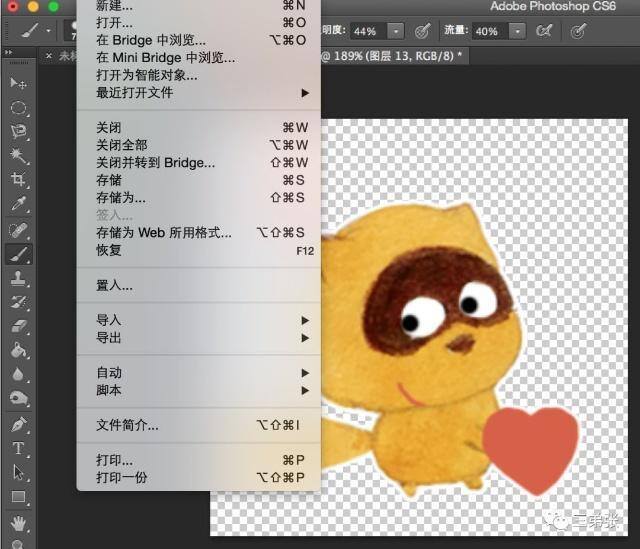Toggle tablet pressure for size
This screenshot has height=549, width=640.
point(578,31)
